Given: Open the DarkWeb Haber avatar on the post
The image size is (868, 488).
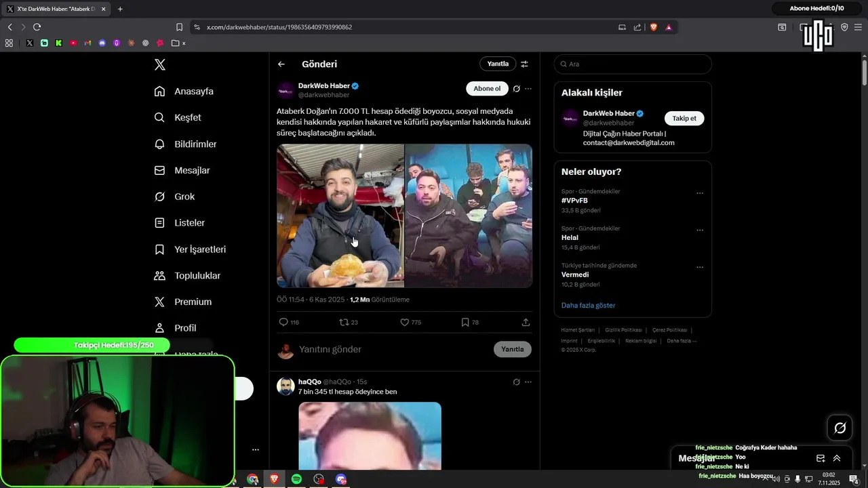Looking at the screenshot, I should pyautogui.click(x=286, y=90).
